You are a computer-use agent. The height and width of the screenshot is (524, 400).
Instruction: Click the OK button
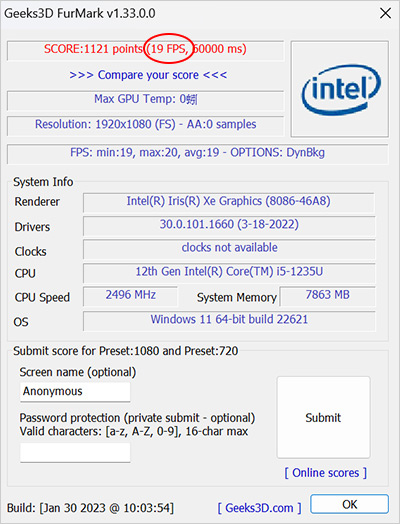[x=350, y=504]
